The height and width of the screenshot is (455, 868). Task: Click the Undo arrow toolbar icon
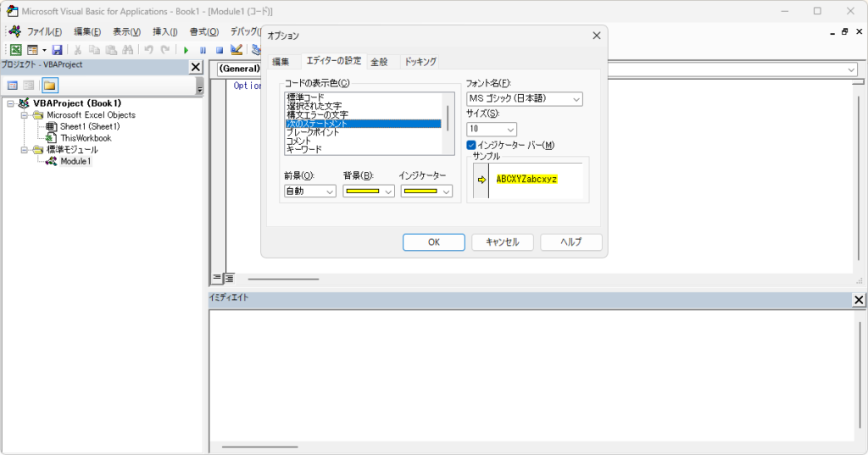148,50
